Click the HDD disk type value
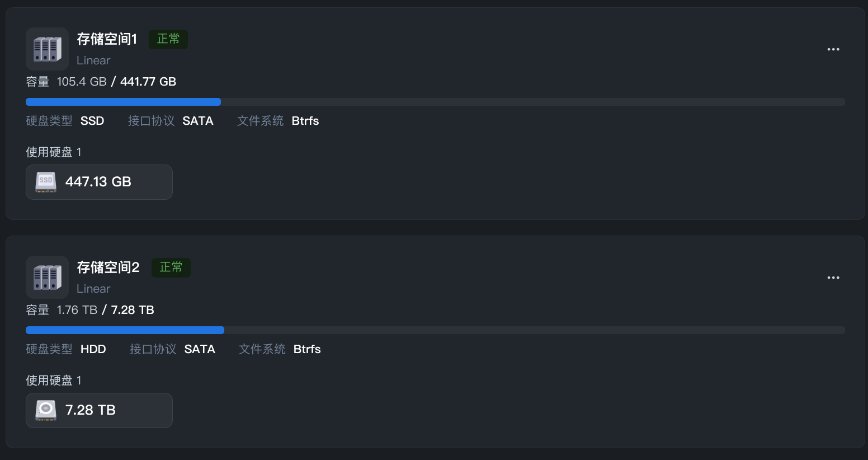 point(93,349)
